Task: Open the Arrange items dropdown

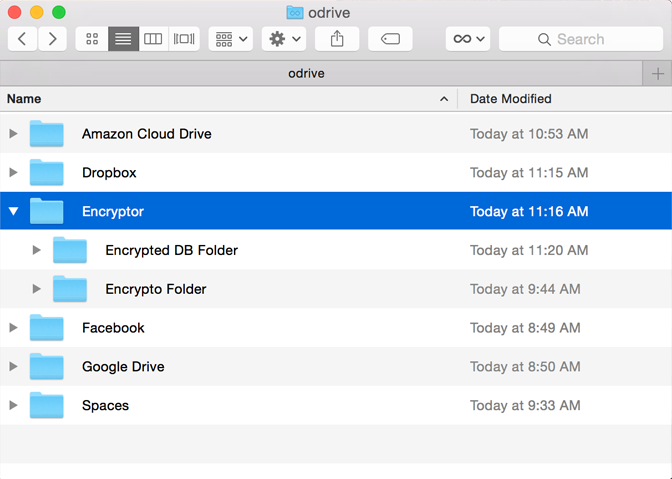Action: (230, 39)
